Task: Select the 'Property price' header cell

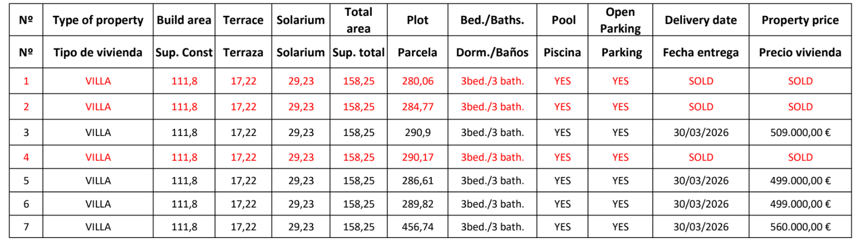Action: tap(800, 20)
